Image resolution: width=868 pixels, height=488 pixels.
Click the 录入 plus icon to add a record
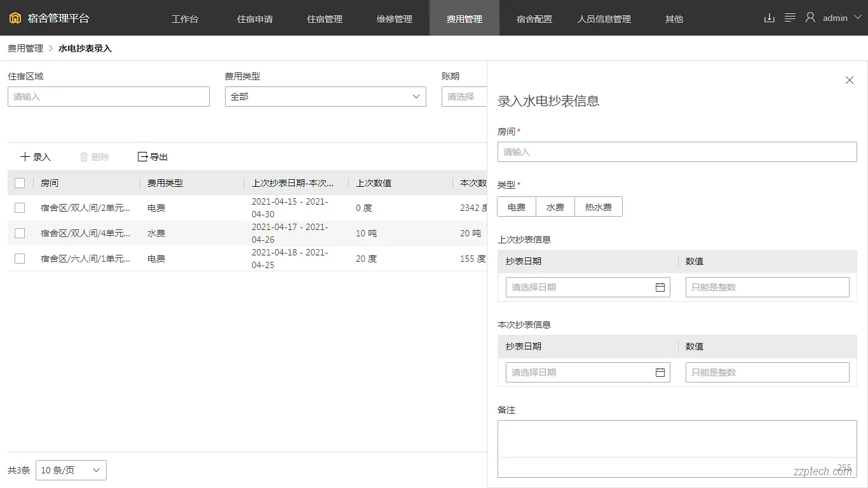point(25,156)
